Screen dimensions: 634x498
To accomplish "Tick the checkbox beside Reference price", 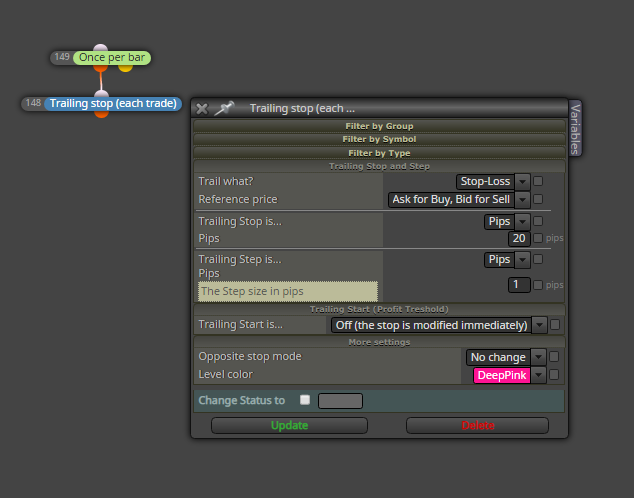I will 538,199.
